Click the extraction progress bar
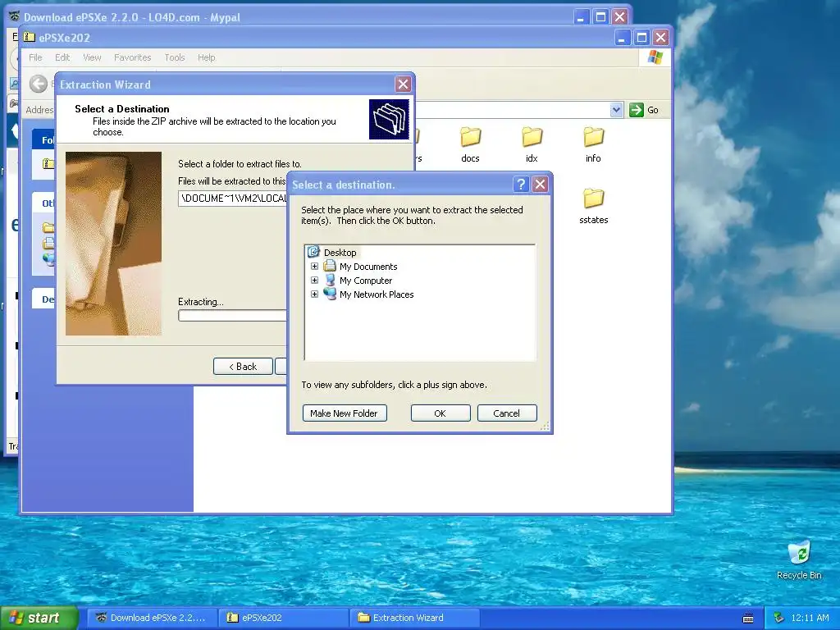This screenshot has width=840, height=630. 233,316
